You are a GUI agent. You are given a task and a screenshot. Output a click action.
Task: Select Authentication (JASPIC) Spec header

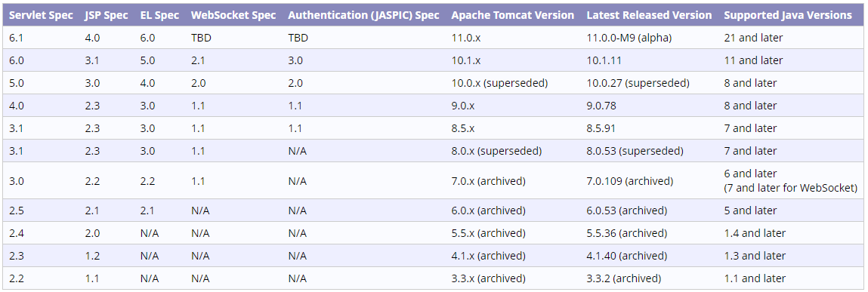pos(363,15)
